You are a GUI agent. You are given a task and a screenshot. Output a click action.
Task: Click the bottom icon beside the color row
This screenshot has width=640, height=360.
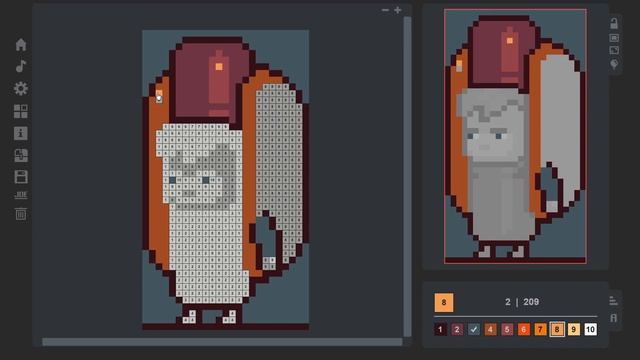click(x=613, y=318)
